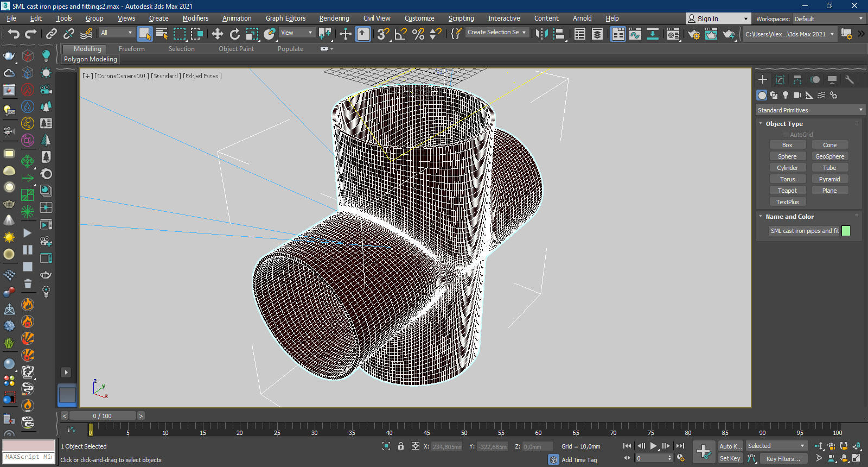
Task: Enable the AutoGrid checkbox
Action: pyautogui.click(x=786, y=135)
